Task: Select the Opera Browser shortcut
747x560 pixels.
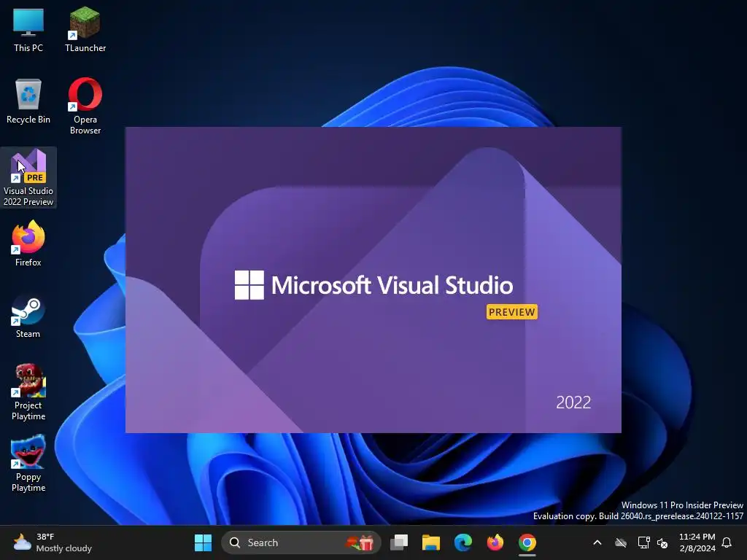Action: click(x=85, y=106)
